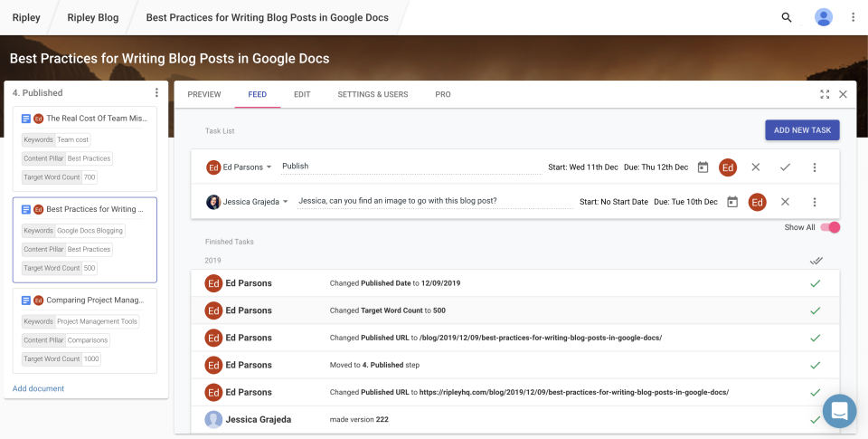This screenshot has height=439, width=868.
Task: Open more options for Jessica's image task
Action: (x=815, y=202)
